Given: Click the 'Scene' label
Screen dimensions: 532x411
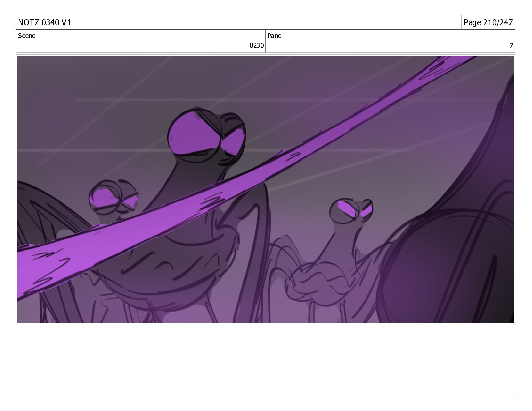Looking at the screenshot, I should pyautogui.click(x=27, y=36).
